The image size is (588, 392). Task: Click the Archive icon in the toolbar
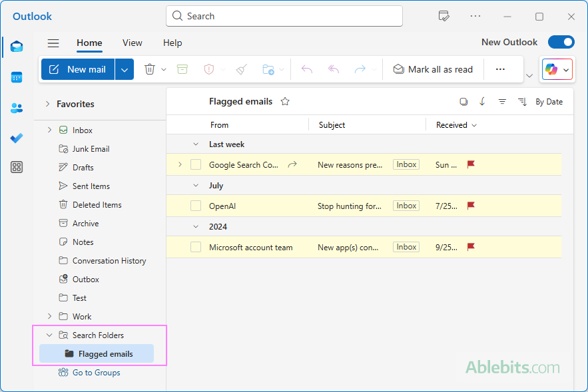182,69
